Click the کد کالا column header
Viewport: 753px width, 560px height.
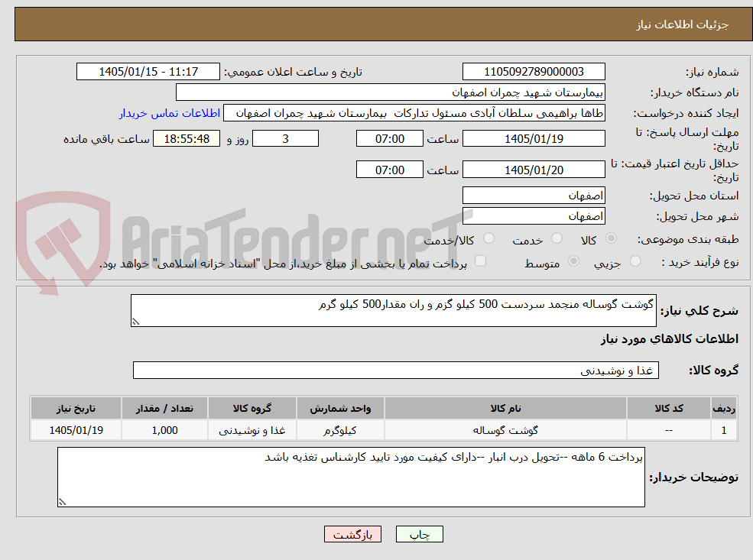point(668,409)
